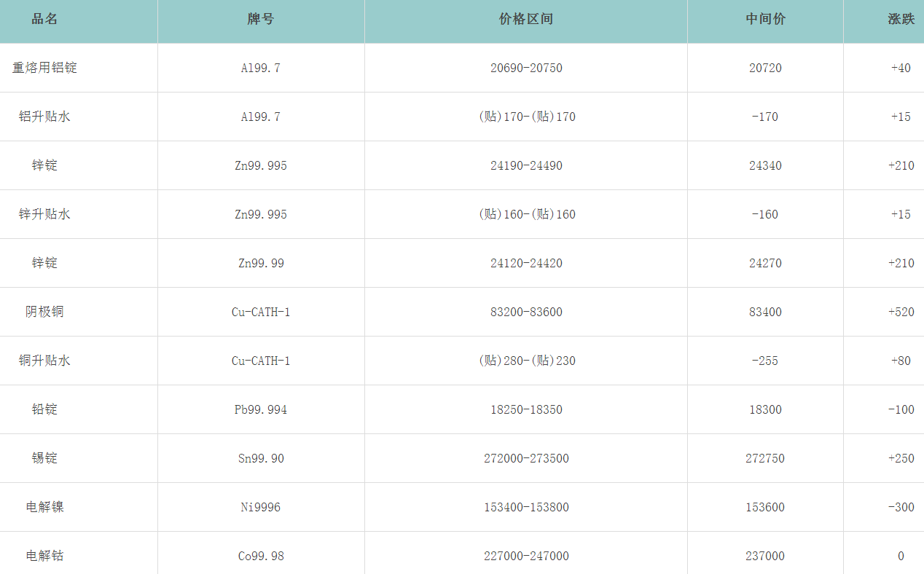Open the 铜升贴水 row entry
Screen dimensions: 924x574
tap(44, 361)
